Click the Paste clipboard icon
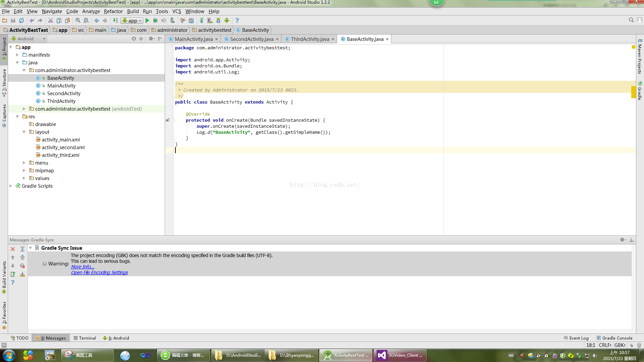Viewport: 644px width, 362px height. click(67, 20)
